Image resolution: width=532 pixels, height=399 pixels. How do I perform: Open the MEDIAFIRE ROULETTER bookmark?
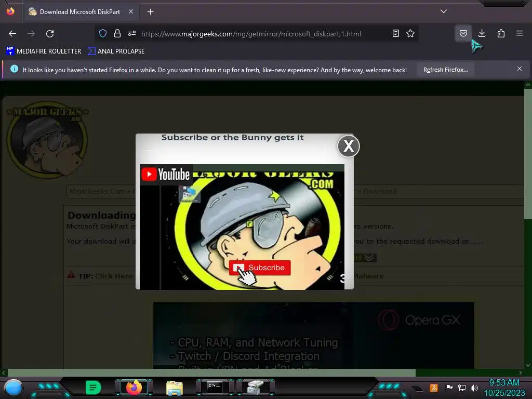coord(44,51)
